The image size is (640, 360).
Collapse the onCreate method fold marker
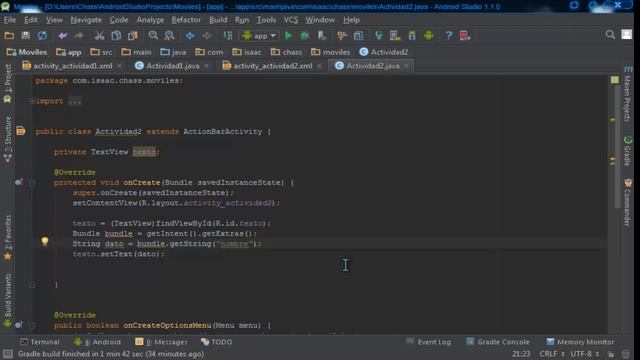(x=31, y=182)
